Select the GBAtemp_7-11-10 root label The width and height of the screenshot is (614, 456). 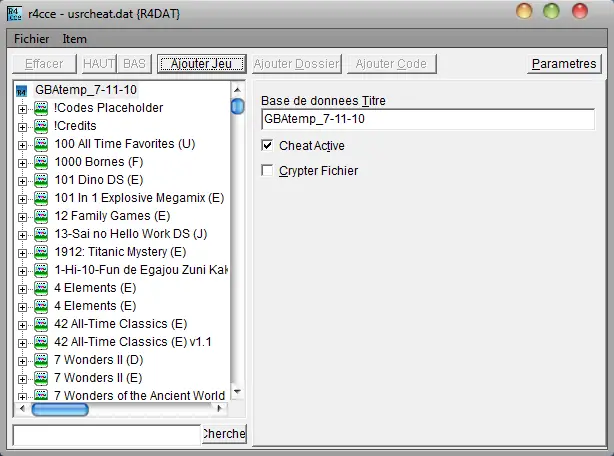coord(86,90)
